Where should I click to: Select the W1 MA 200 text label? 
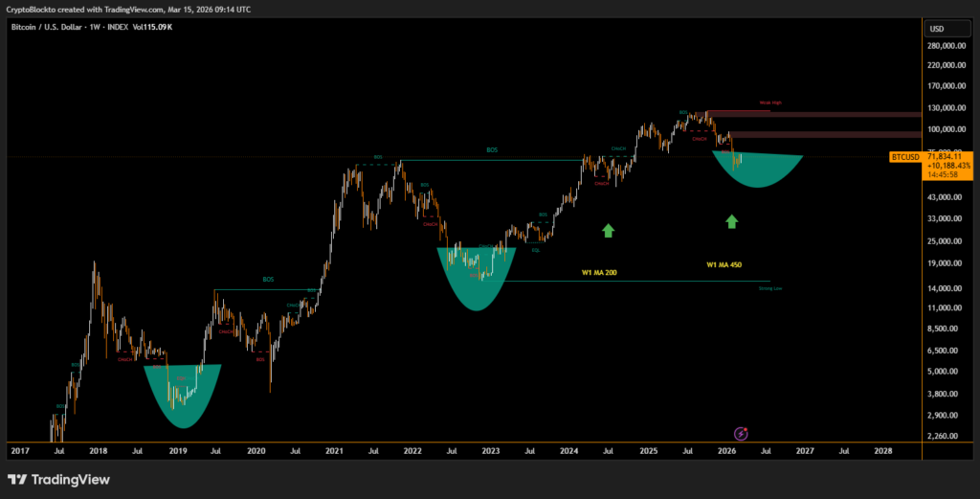tap(599, 273)
